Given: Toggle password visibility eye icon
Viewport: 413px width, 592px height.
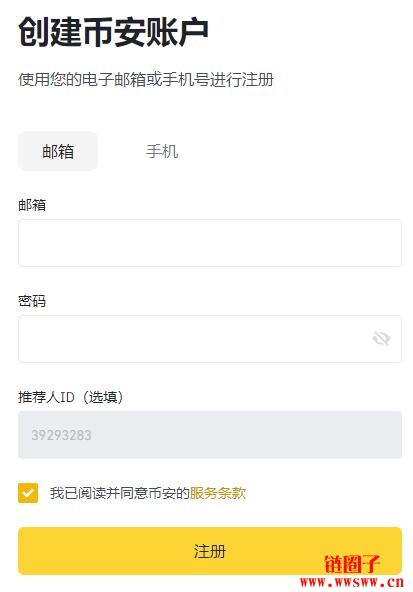Looking at the screenshot, I should click(381, 338).
